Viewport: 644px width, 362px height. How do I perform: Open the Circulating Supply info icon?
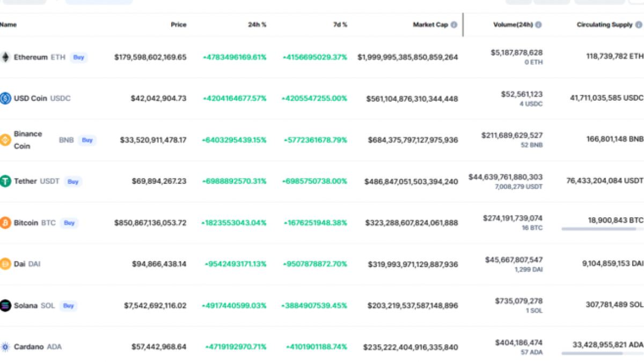[639, 25]
